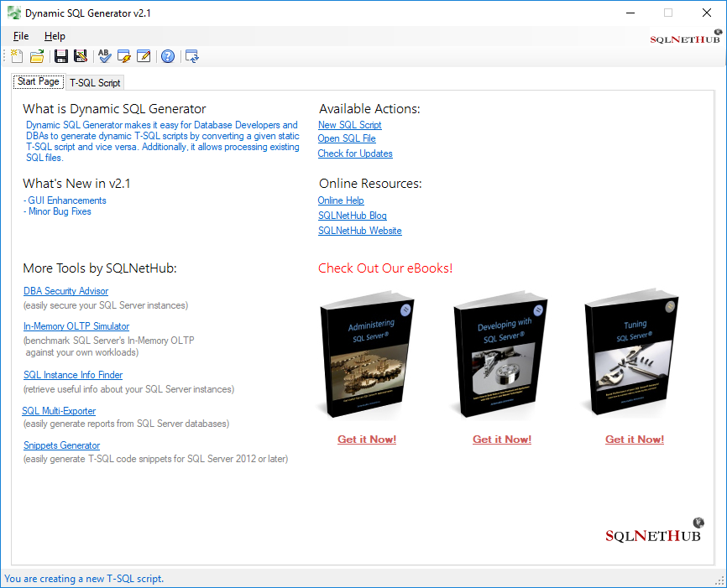Switch to the Start Page tab
727x588 pixels.
39,81
